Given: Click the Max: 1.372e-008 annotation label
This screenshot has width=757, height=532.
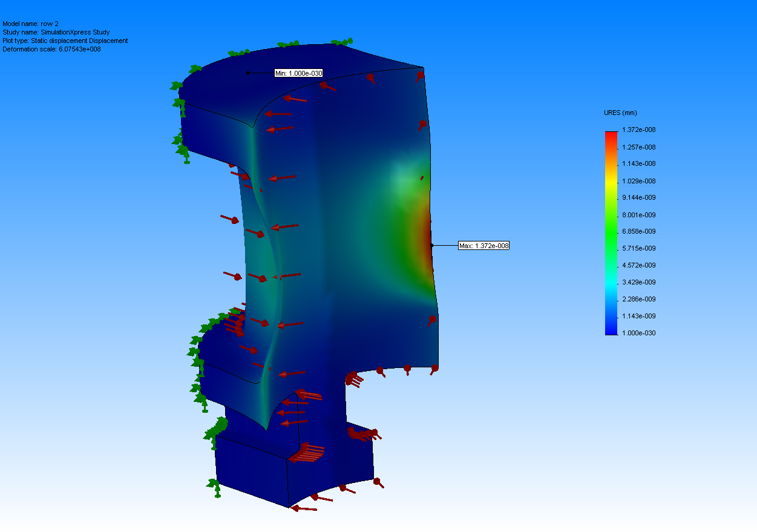Looking at the screenshot, I should (x=483, y=246).
